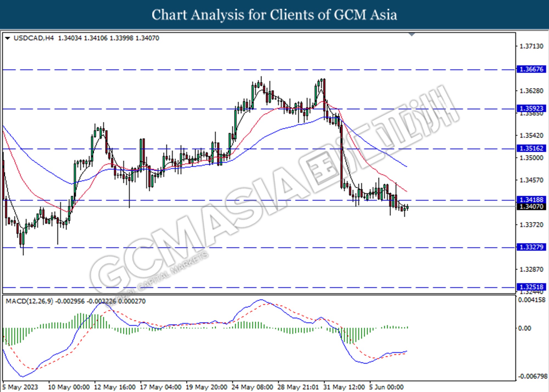Screen dimensions: 549x392
Task: Click the 1.37130 price scale value
Action: (x=531, y=46)
